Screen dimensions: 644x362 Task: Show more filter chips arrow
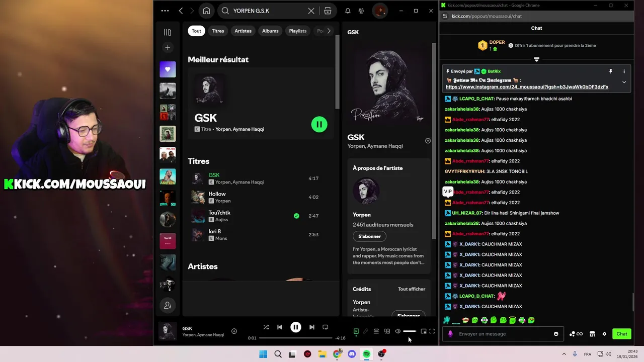coord(329,31)
